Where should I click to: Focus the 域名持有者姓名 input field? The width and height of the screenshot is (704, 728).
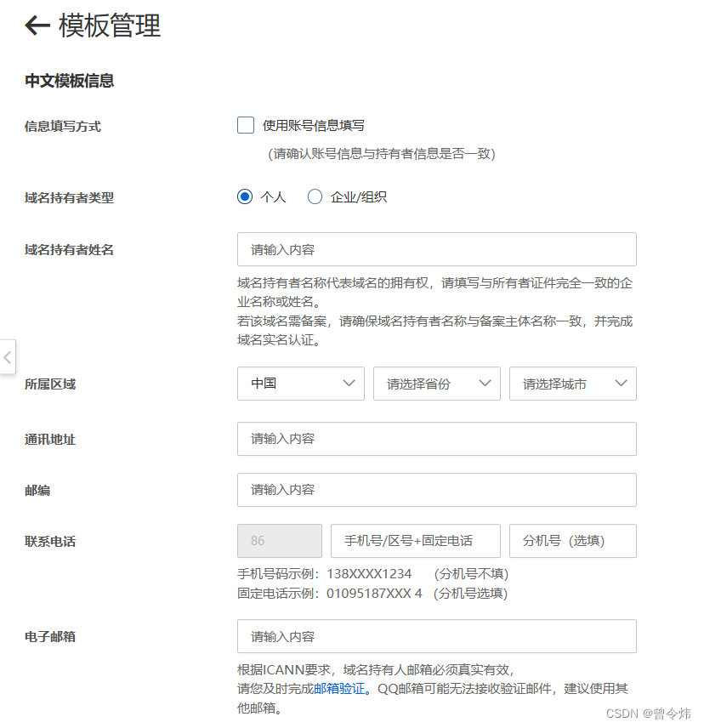pos(437,250)
